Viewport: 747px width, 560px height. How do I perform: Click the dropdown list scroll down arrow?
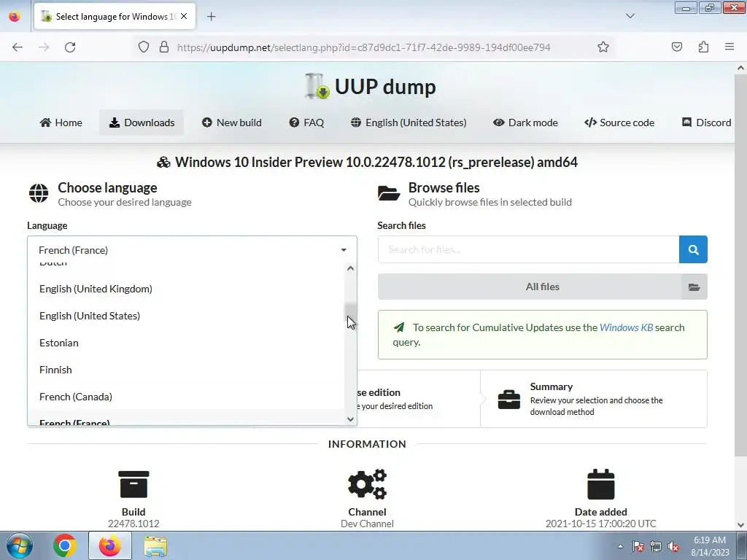(x=351, y=419)
